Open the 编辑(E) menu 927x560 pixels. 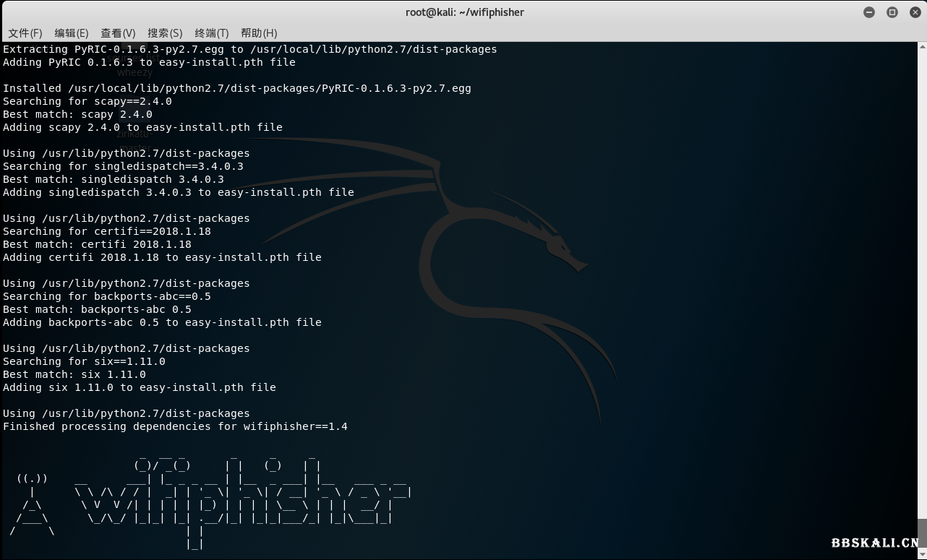pyautogui.click(x=72, y=33)
